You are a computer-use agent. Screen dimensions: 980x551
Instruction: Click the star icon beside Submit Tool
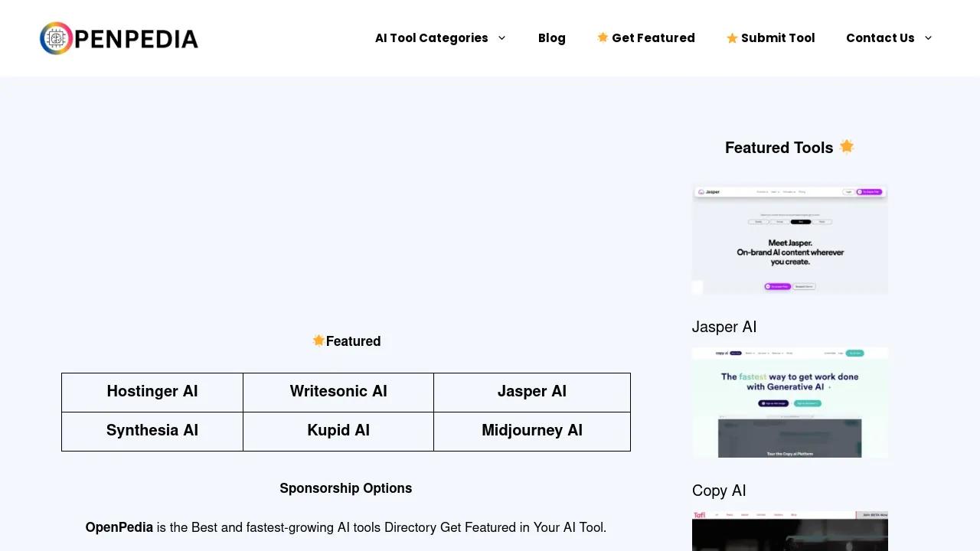click(x=732, y=38)
